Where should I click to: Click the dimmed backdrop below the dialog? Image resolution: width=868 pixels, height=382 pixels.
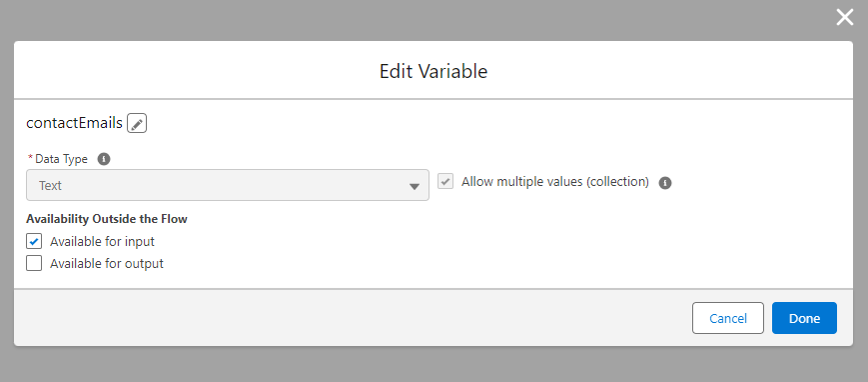point(434,365)
